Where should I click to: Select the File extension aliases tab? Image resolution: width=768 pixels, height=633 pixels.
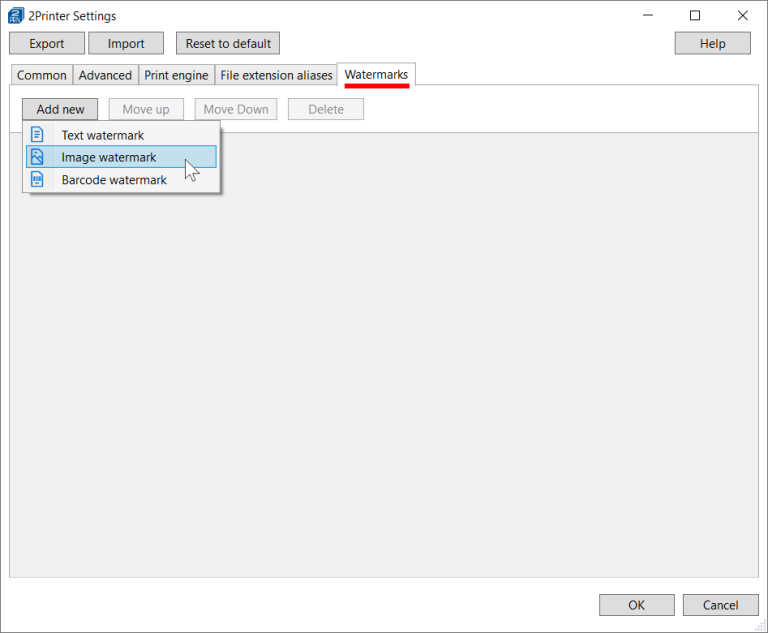(276, 75)
